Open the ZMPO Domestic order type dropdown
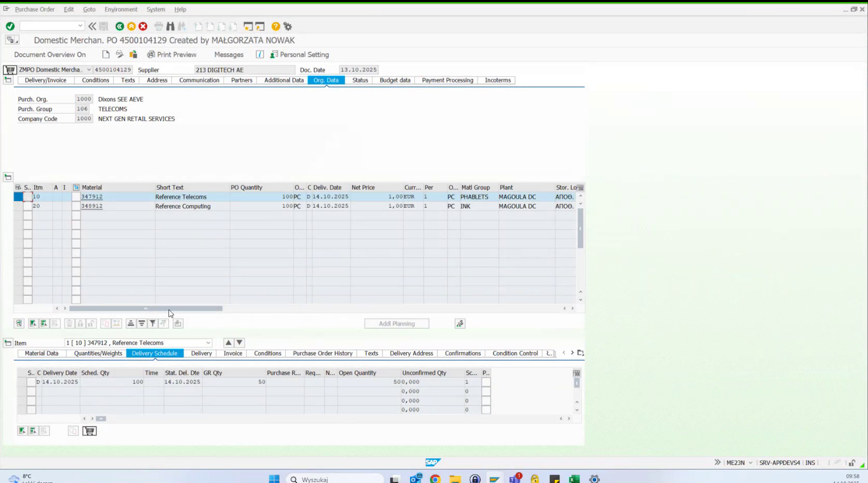The height and width of the screenshot is (483, 868). coord(89,69)
